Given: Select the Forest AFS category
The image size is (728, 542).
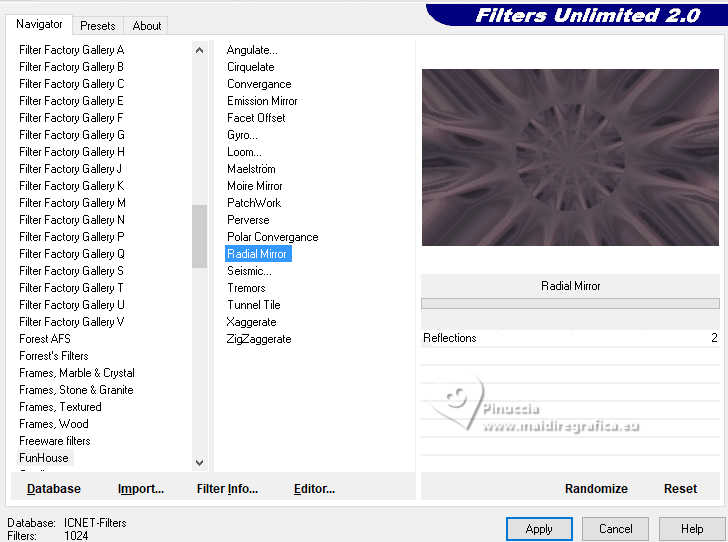Looking at the screenshot, I should tap(45, 339).
